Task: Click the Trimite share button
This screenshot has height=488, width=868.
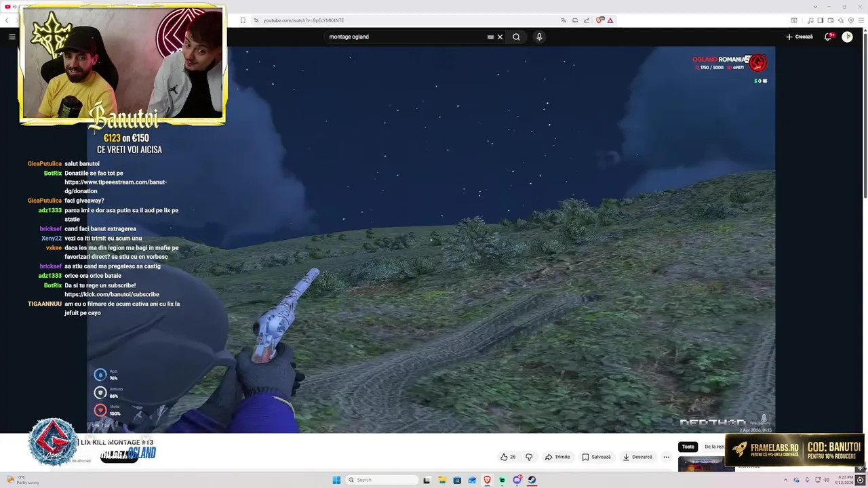Action: (x=557, y=457)
